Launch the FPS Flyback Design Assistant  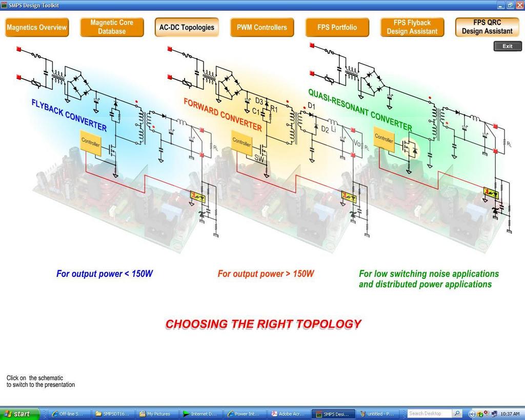(412, 28)
